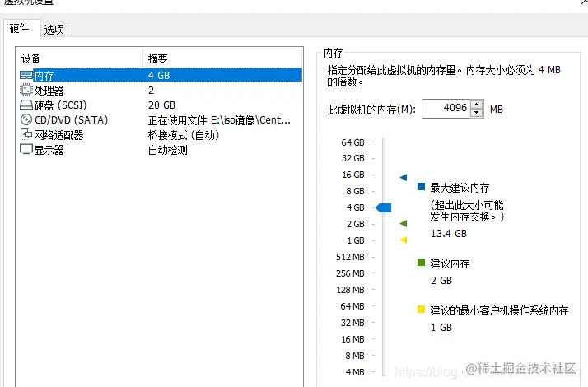
Task: Click the 16 MB slider scale label
Action: click(352, 339)
